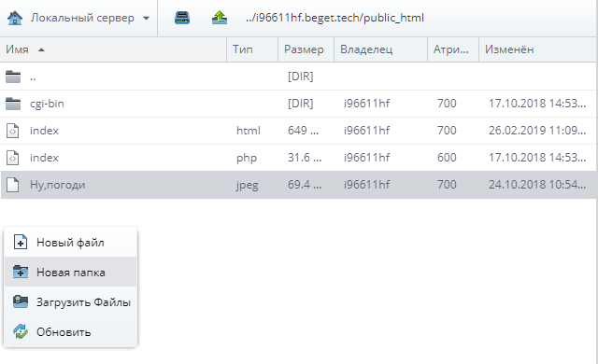Click the upload files icon in the menu
The height and width of the screenshot is (364, 598).
coord(21,301)
